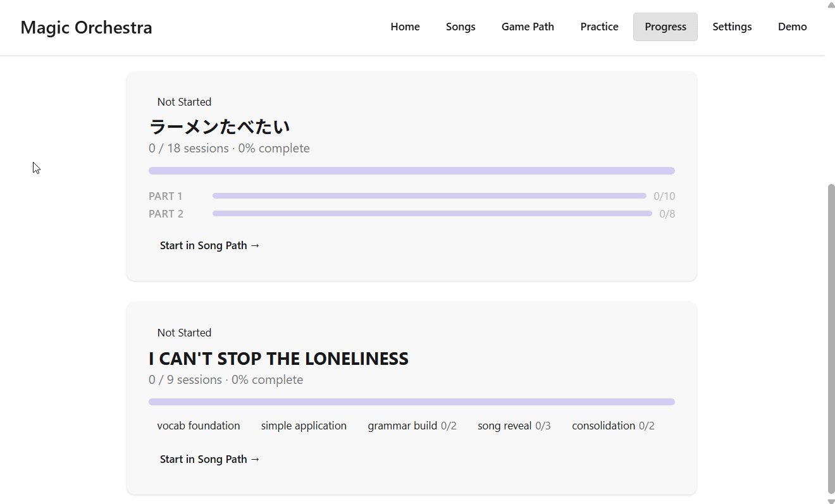The width and height of the screenshot is (835, 504).
Task: Open Game Path in navigation
Action: (528, 27)
